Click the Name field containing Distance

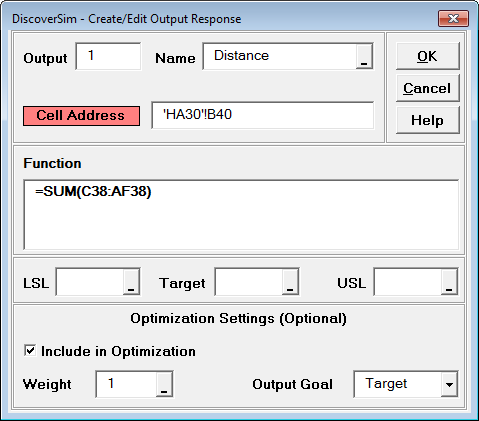pos(279,56)
